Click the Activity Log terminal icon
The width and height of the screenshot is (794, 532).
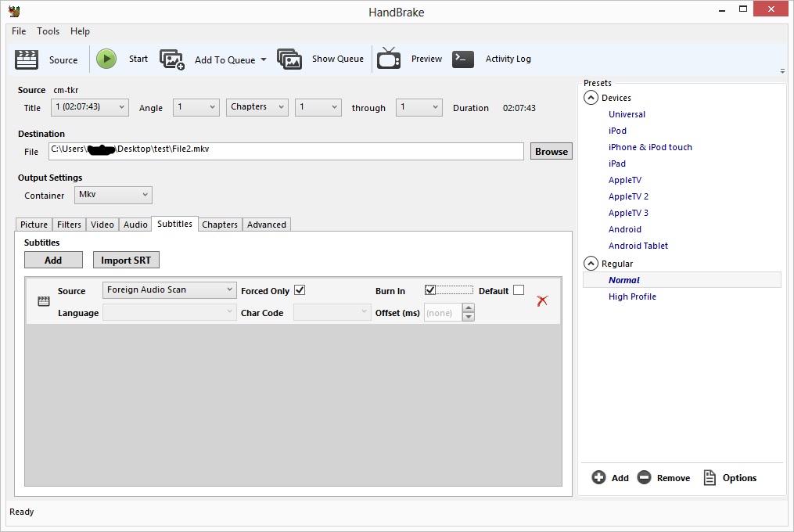(x=463, y=59)
